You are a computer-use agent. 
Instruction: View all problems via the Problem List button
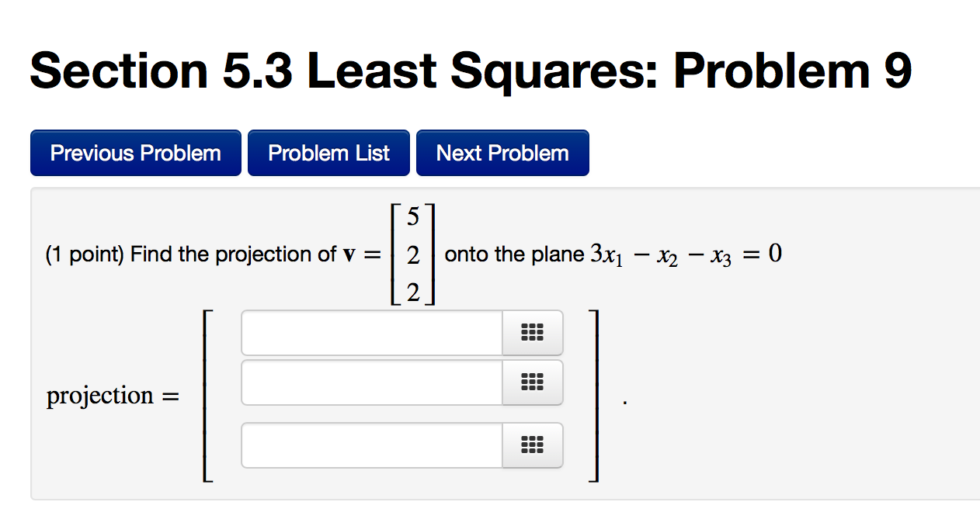tap(328, 153)
